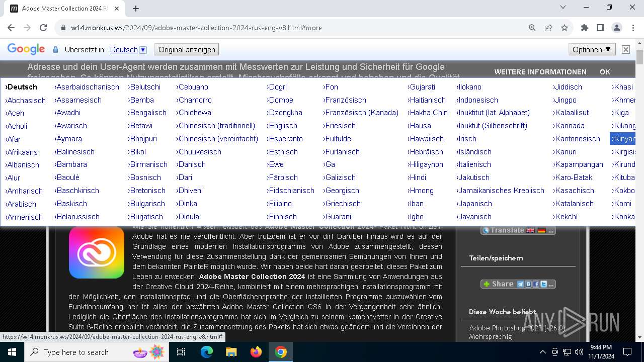The width and height of the screenshot is (644, 362).
Task: Open File Explorer from the taskbar
Action: (231, 352)
